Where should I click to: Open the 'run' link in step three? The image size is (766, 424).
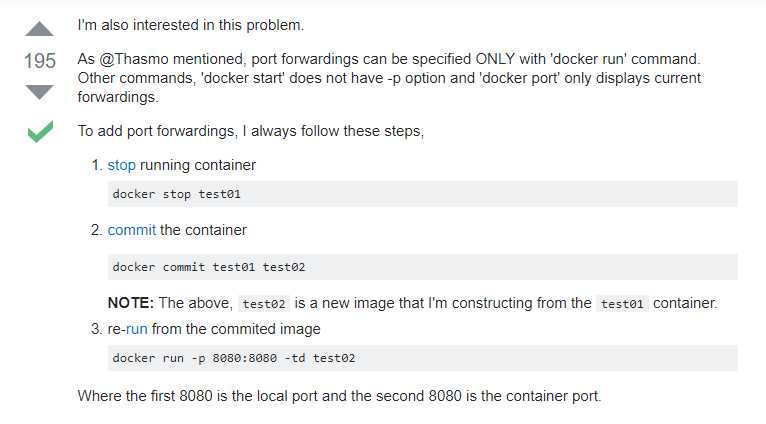tap(137, 329)
